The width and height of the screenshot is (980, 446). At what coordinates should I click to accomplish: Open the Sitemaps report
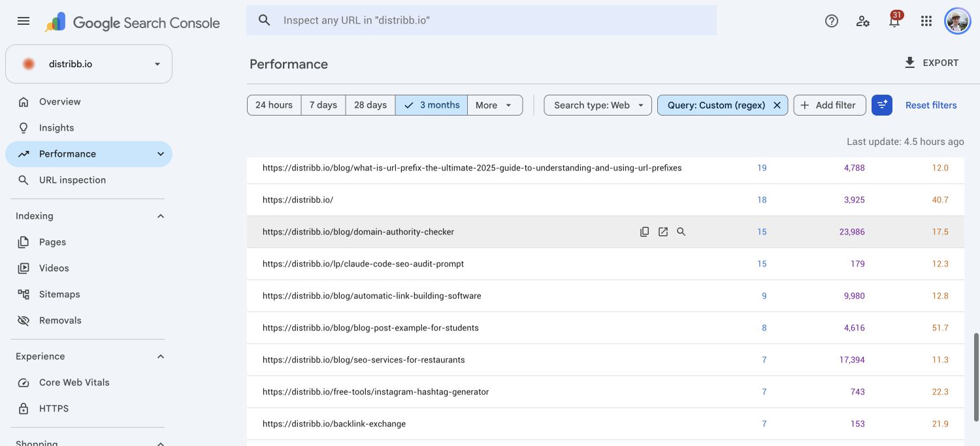click(89, 295)
